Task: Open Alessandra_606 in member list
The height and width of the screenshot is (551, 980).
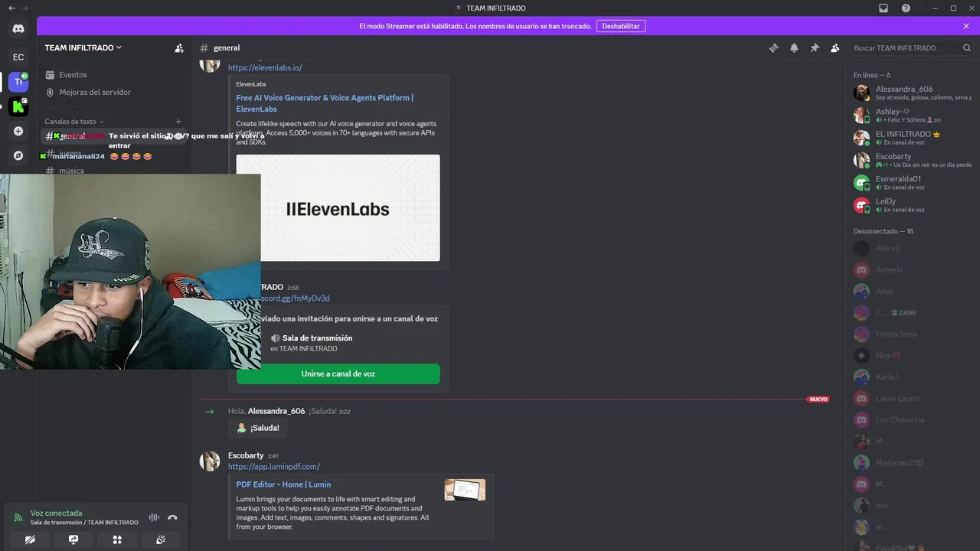Action: 913,93
